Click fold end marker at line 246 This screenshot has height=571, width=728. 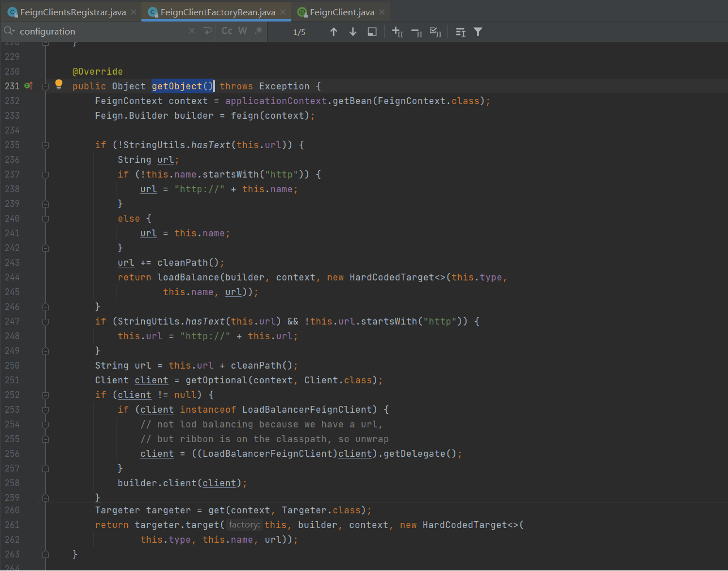[x=45, y=307]
